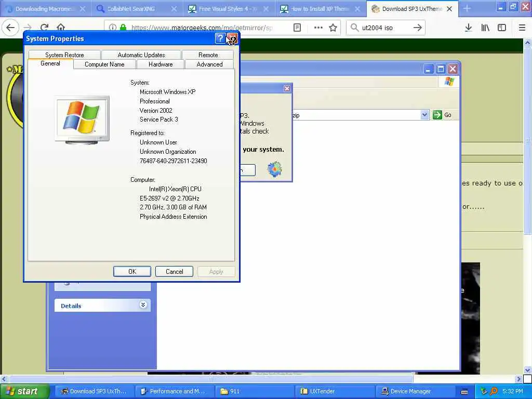Open the Firefox hamburger menu
Image resolution: width=532 pixels, height=399 pixels.
pyautogui.click(x=522, y=28)
